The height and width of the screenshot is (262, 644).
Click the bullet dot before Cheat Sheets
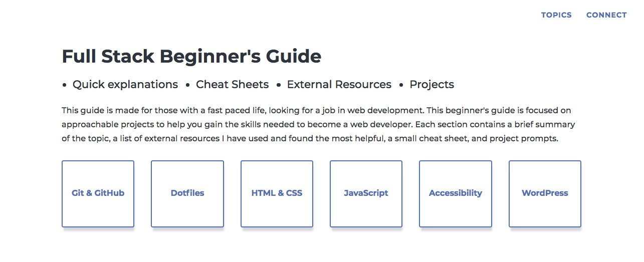coord(187,85)
